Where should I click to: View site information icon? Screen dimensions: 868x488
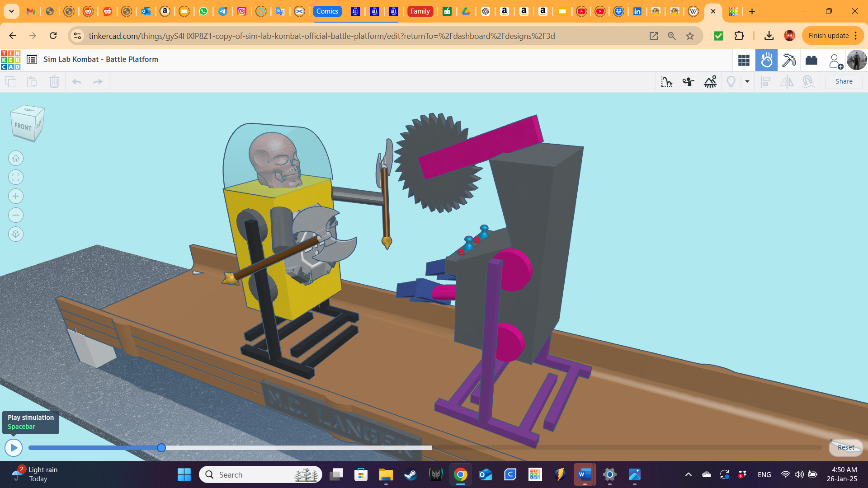tap(78, 36)
